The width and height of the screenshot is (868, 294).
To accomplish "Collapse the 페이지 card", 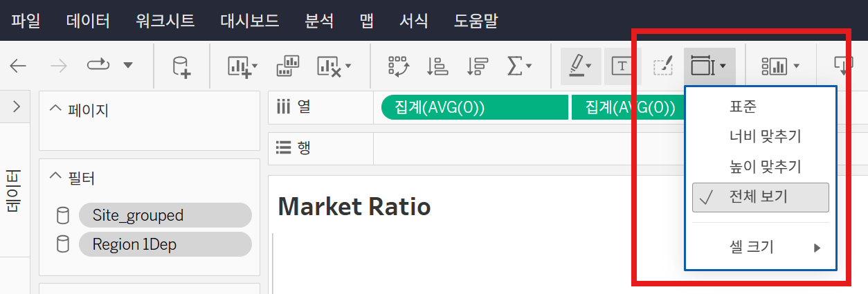I will (55, 109).
